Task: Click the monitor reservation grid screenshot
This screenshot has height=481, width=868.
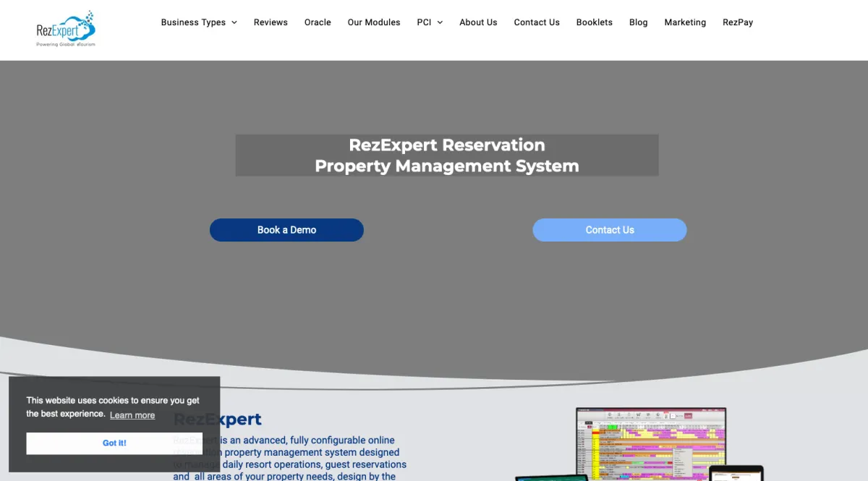Action: (651, 443)
